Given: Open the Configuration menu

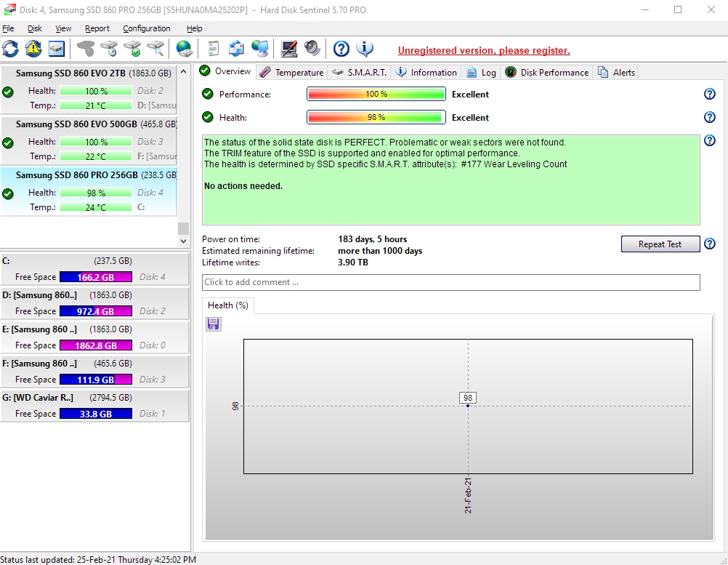Looking at the screenshot, I should click(x=146, y=28).
